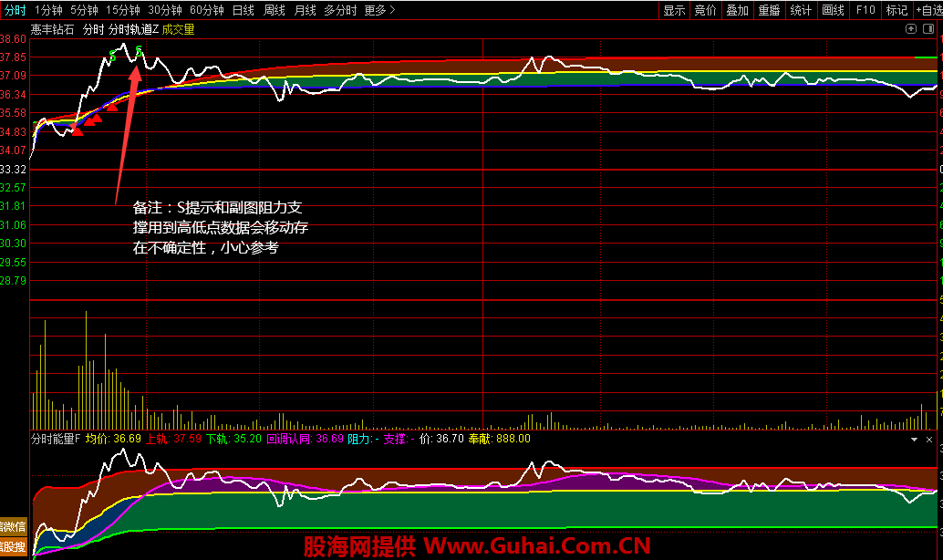This screenshot has width=943, height=560.
Task: Start 重播 replay of the chart
Action: coord(769,10)
